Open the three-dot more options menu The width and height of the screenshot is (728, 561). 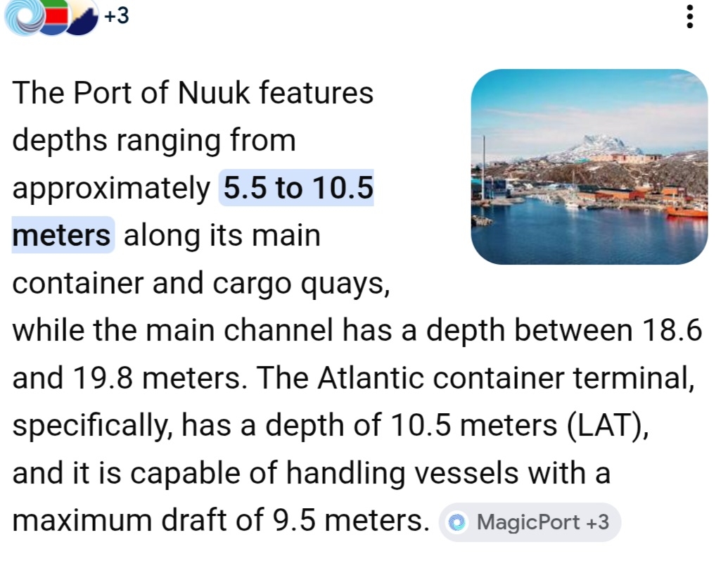click(690, 16)
